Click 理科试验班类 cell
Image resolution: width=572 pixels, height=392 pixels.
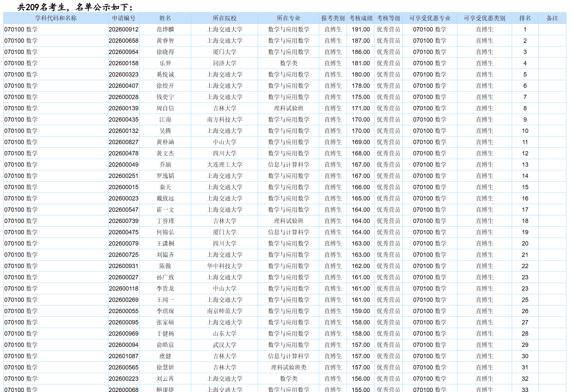(x=289, y=367)
